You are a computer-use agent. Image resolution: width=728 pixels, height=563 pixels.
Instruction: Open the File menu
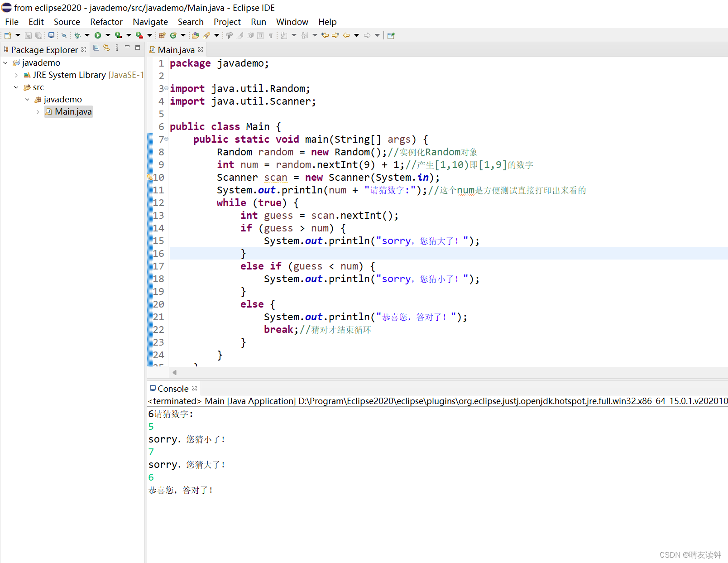(12, 22)
